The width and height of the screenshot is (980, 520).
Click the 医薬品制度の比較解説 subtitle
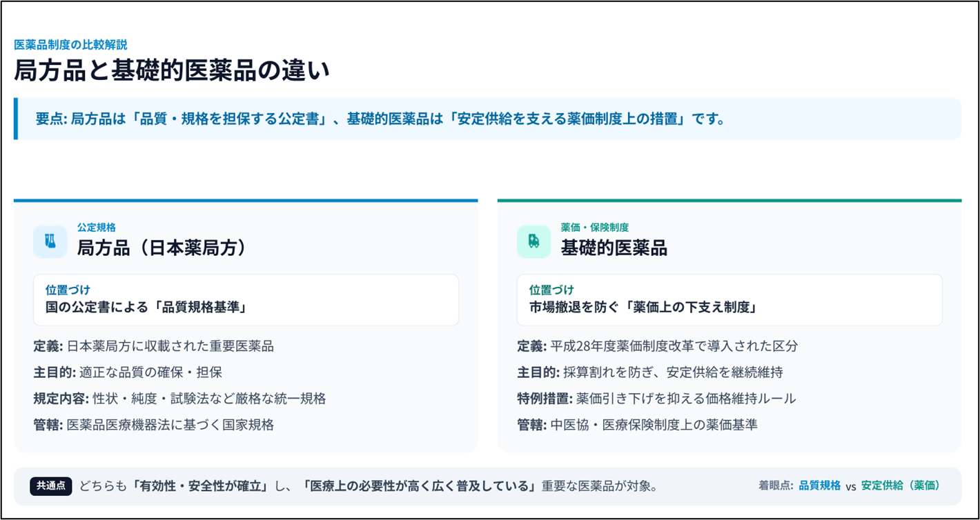(x=70, y=45)
